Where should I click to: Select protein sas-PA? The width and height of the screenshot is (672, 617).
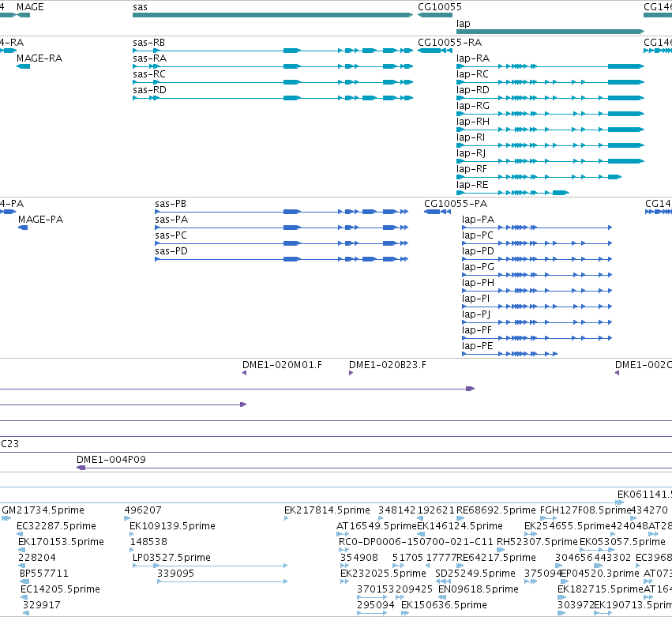click(282, 228)
